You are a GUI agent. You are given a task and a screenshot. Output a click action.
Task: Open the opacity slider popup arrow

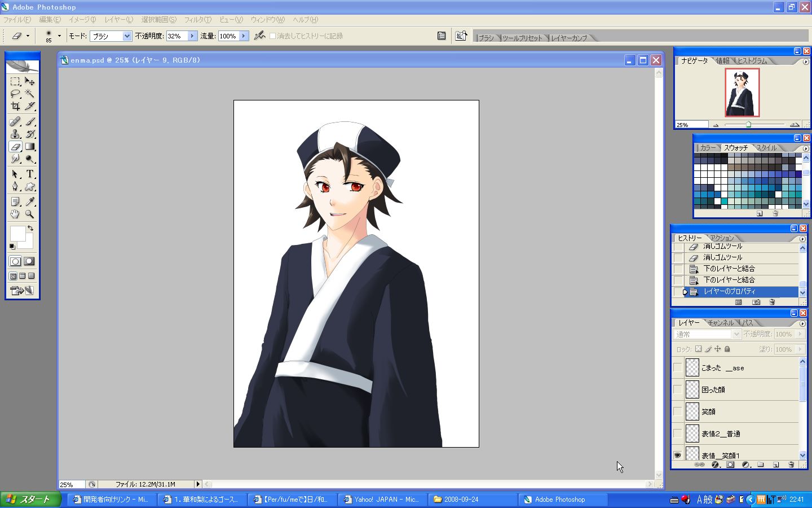point(192,36)
